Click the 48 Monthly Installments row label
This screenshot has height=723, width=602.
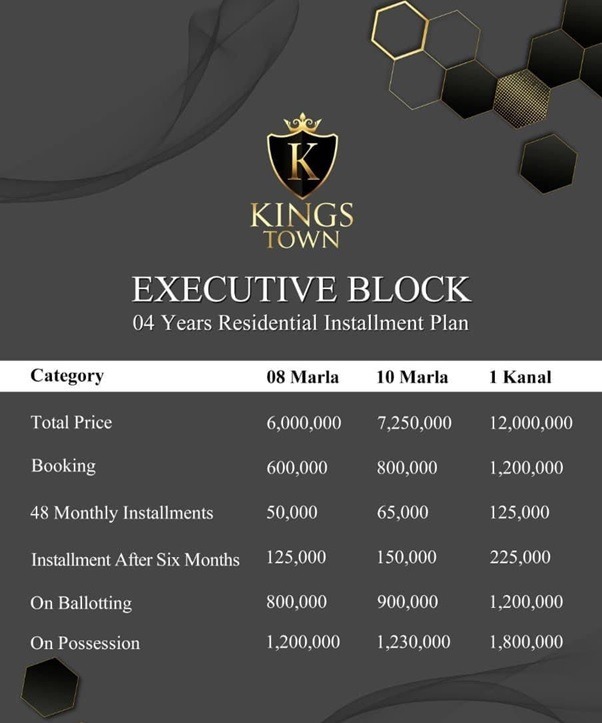coord(122,513)
